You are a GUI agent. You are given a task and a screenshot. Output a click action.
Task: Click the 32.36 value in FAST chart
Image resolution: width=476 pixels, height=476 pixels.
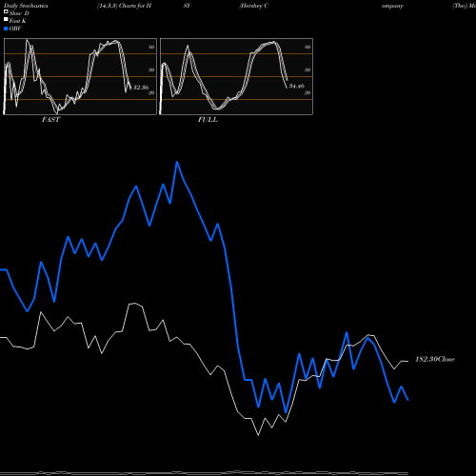141,87
